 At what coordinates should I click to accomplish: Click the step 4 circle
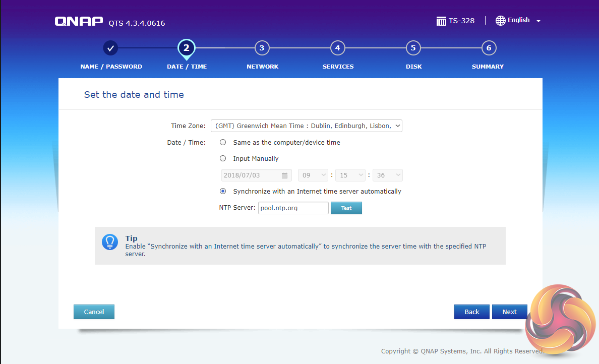[338, 48]
